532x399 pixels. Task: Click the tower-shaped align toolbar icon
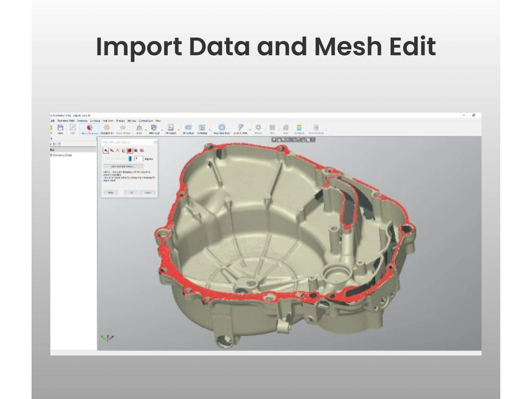click(x=139, y=128)
